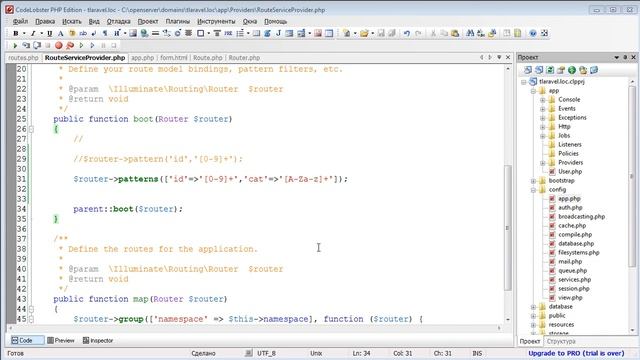640x360 pixels.
Task: Open database.php in project tree
Action: coord(576,244)
